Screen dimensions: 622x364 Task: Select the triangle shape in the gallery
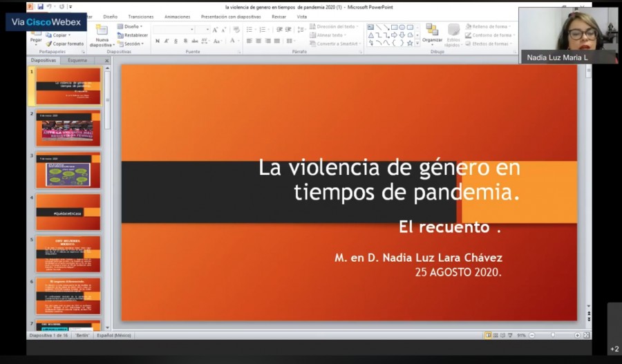pyautogui.click(x=370, y=35)
